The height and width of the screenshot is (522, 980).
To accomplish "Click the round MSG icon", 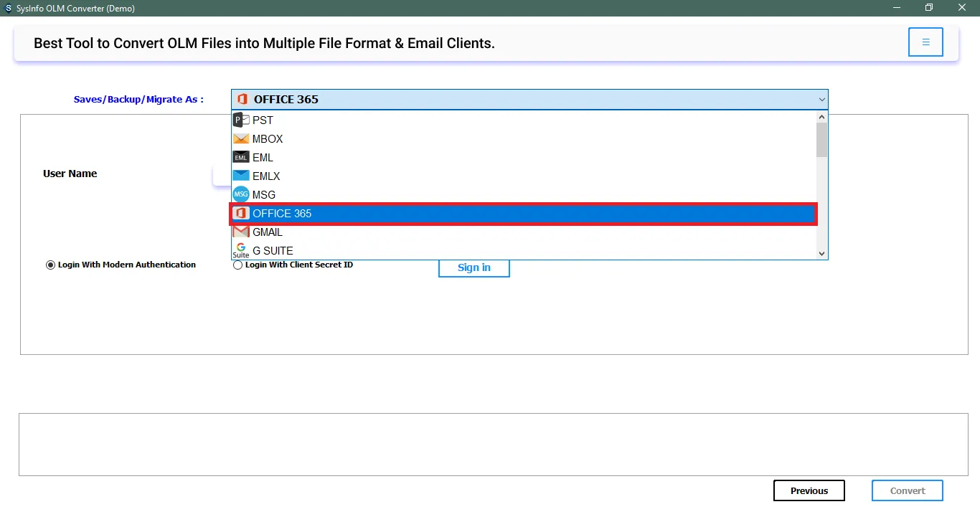I will point(241,195).
